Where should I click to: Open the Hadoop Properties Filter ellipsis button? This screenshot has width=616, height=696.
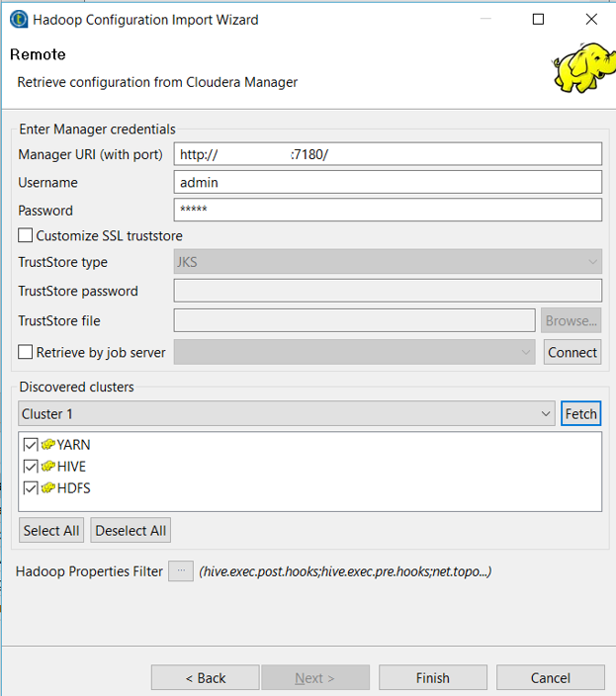181,570
